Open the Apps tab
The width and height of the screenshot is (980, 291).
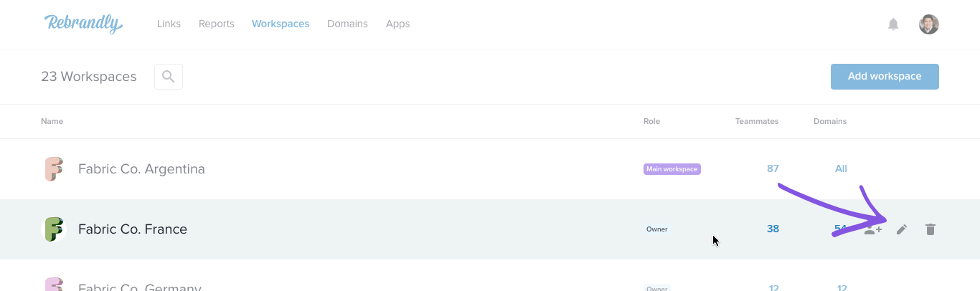point(397,24)
